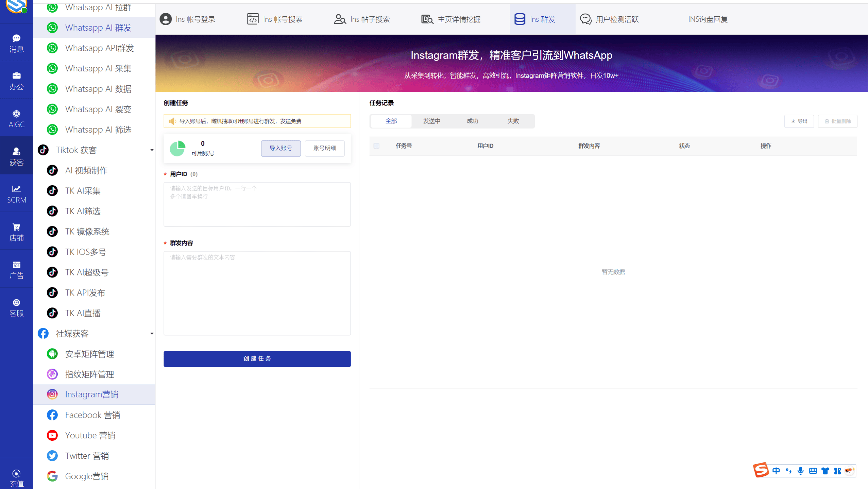The height and width of the screenshot is (489, 868).
Task: Open Instagram营销 in the sidebar
Action: 91,394
